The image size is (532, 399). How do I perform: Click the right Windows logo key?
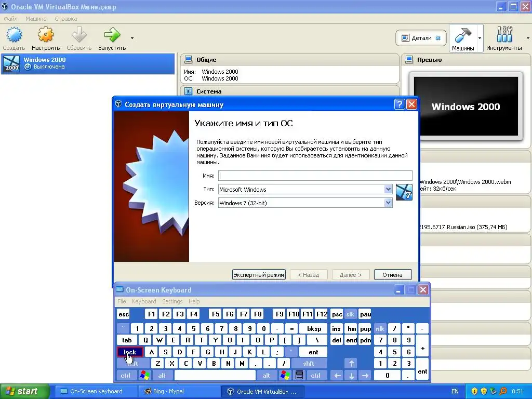[285, 375]
